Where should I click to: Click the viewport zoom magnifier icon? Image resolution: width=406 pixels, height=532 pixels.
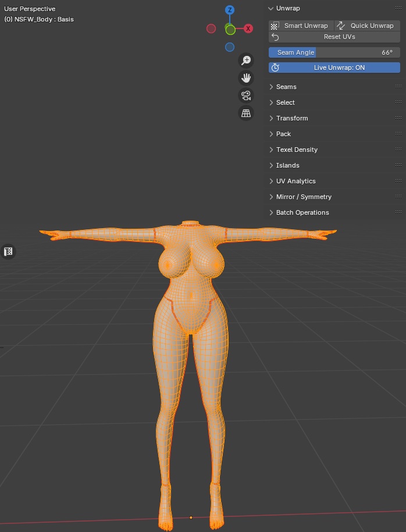click(x=246, y=61)
